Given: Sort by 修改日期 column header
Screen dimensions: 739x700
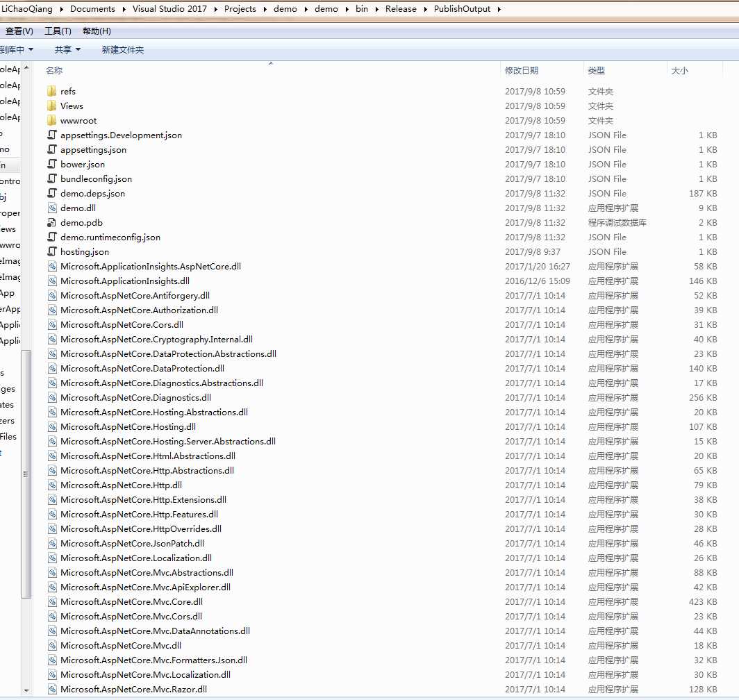Looking at the screenshot, I should 521,70.
